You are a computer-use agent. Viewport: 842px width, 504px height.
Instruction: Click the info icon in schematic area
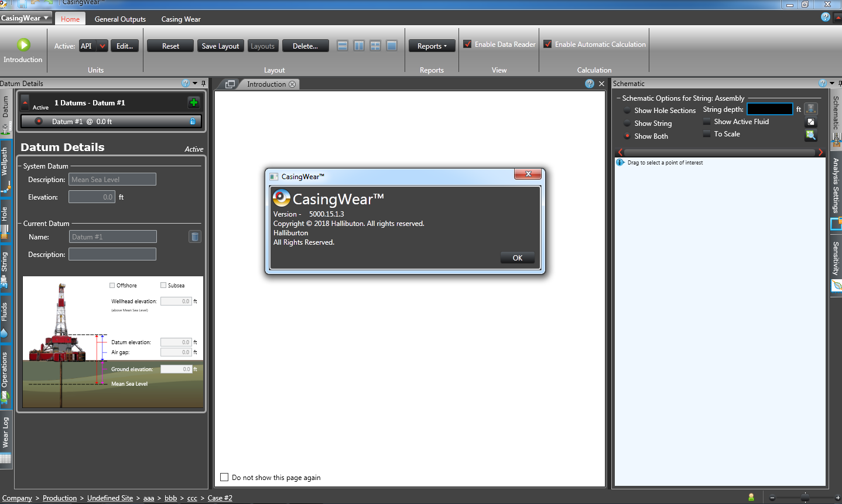point(620,163)
